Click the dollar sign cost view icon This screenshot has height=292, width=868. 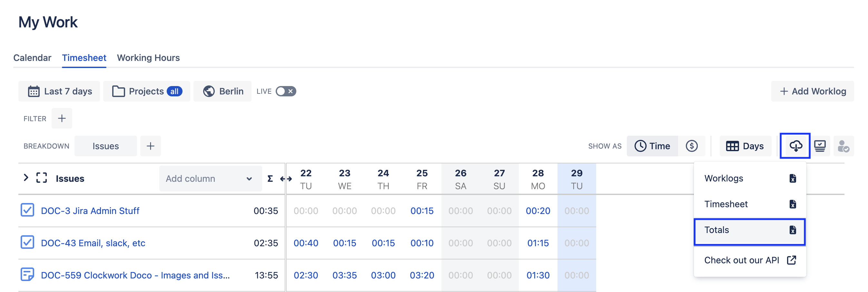(x=691, y=146)
